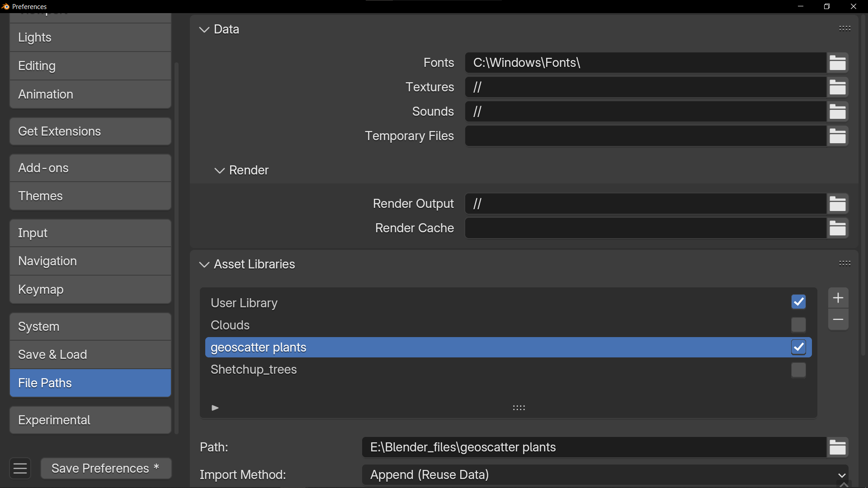Screen dimensions: 868x488
Task: Enable the Clouds library checkbox
Action: tap(799, 325)
